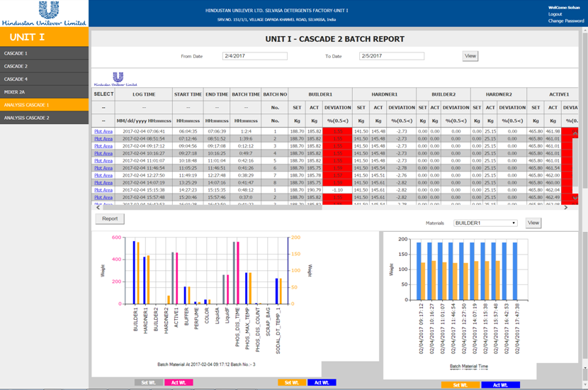The width and height of the screenshot is (588, 390).
Task: Click the pink Act Wt. legend swatch
Action: 179,382
